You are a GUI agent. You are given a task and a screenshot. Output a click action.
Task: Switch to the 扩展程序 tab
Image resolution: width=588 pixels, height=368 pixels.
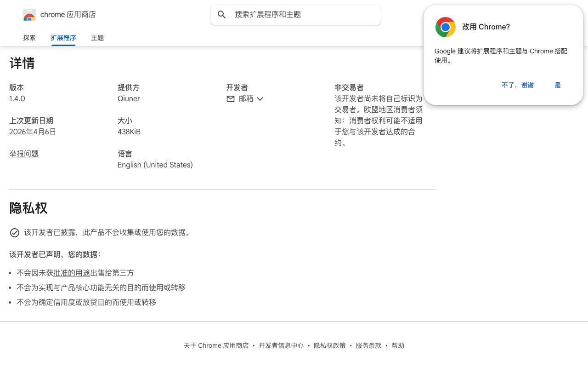(x=63, y=38)
